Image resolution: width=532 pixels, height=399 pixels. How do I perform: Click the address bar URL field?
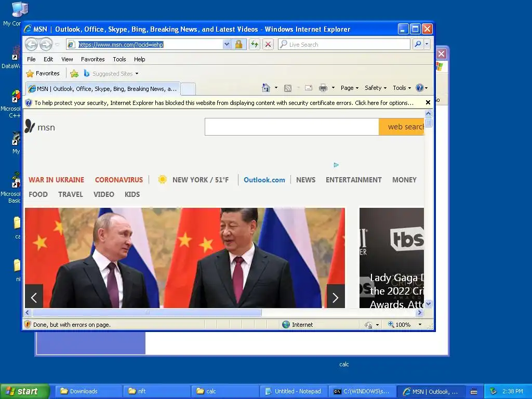[x=145, y=45]
